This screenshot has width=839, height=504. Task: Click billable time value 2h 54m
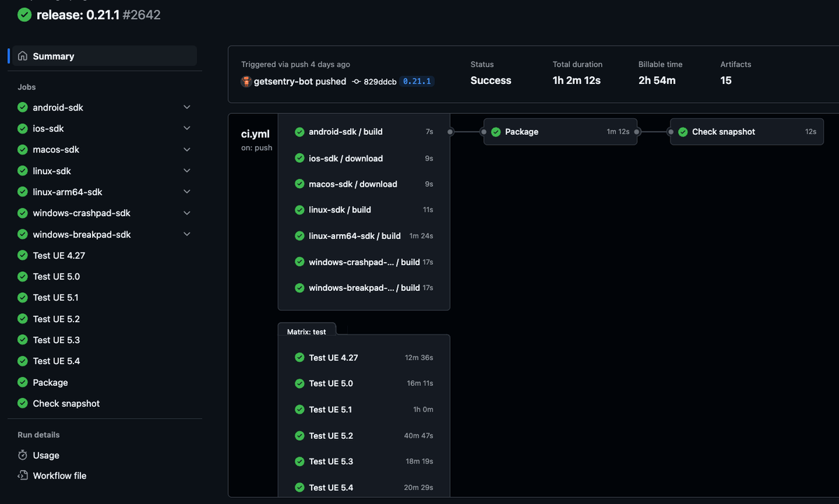pos(657,80)
